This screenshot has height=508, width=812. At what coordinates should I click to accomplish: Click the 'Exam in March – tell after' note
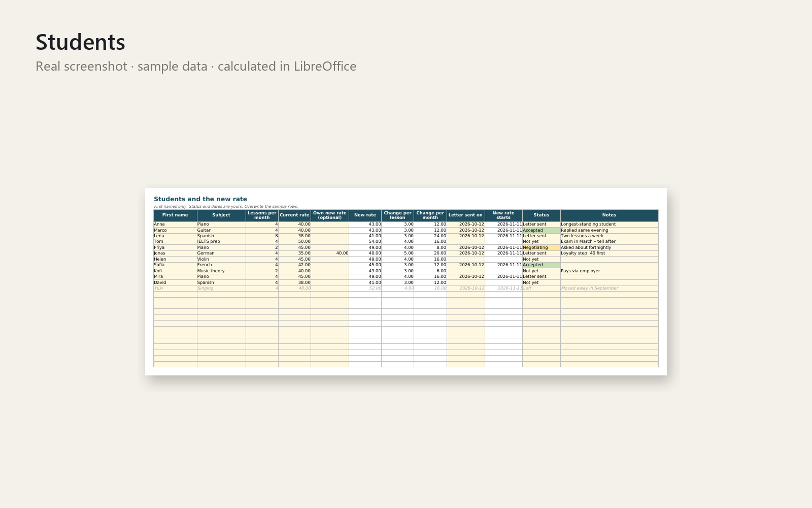[x=610, y=242]
